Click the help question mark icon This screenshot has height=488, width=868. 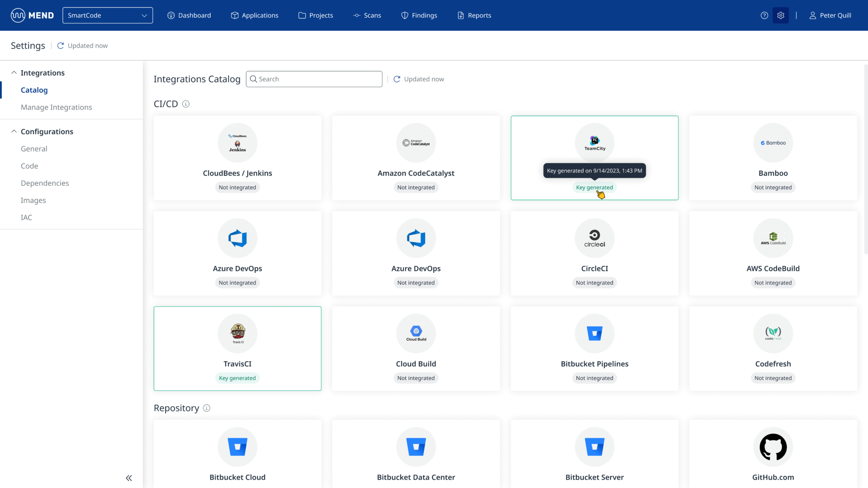click(x=764, y=15)
